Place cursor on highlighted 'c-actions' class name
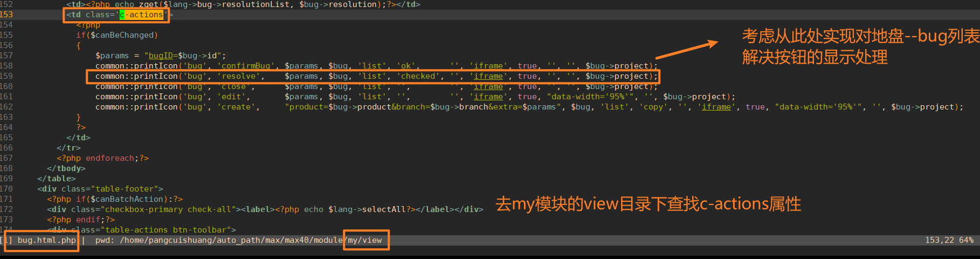980x259 pixels. [141, 15]
